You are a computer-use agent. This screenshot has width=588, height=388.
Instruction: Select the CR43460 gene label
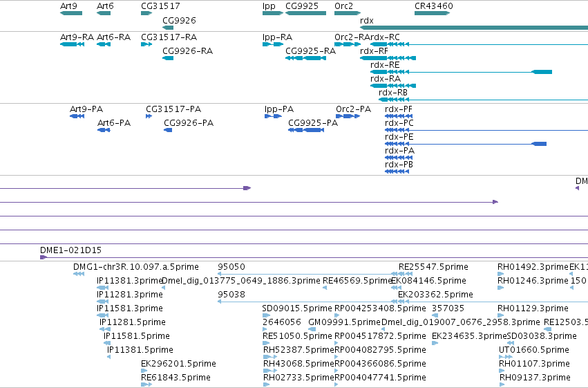[x=434, y=6]
